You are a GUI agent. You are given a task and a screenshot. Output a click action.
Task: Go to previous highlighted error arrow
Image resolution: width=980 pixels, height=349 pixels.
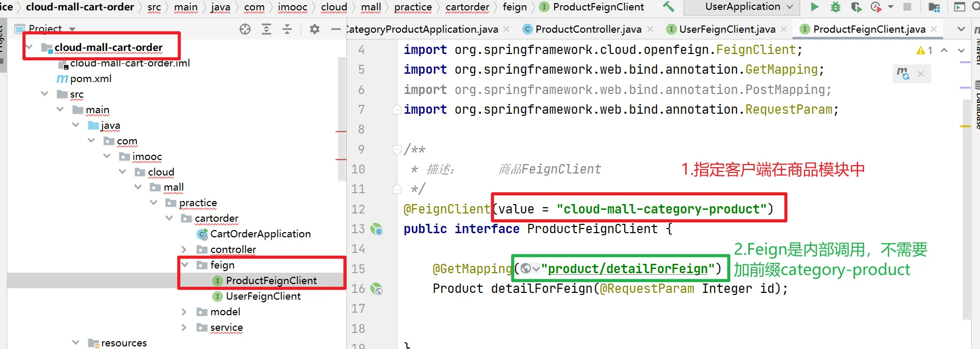944,50
